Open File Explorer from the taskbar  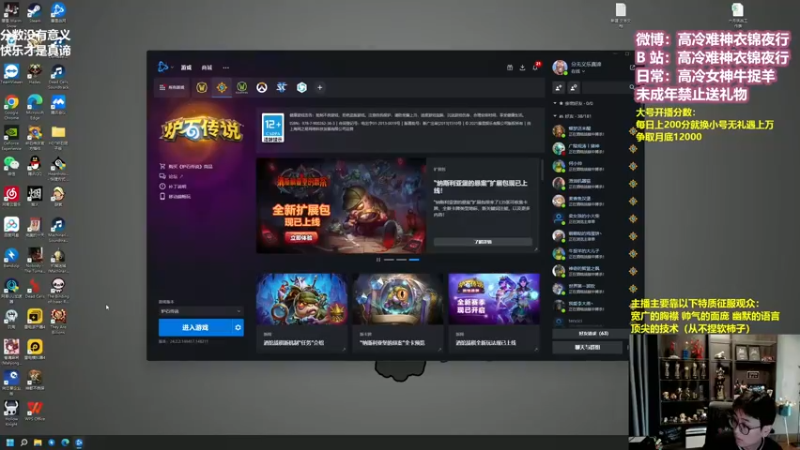38,442
